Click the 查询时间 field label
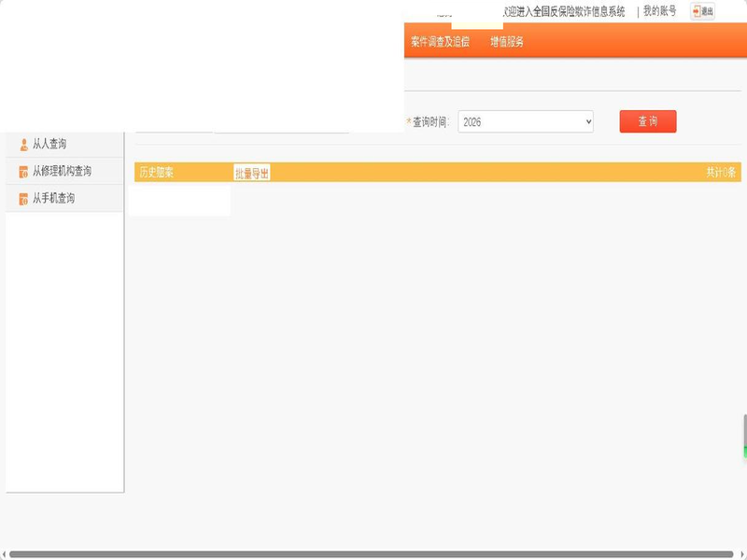 point(430,122)
